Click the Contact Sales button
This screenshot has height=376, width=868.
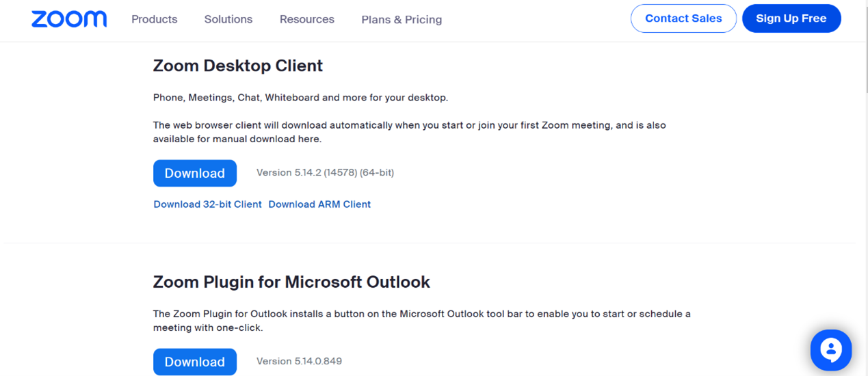pos(683,18)
